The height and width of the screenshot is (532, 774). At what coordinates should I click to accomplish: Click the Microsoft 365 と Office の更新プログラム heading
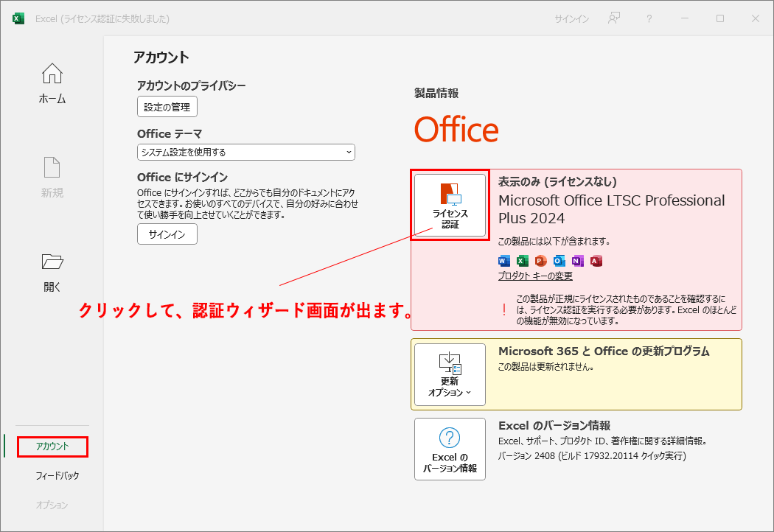pos(604,351)
